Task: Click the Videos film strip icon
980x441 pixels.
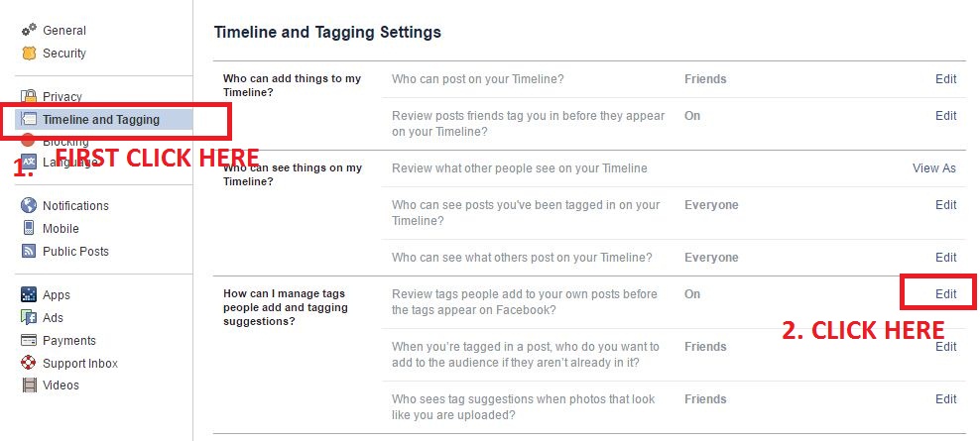Action: point(29,386)
